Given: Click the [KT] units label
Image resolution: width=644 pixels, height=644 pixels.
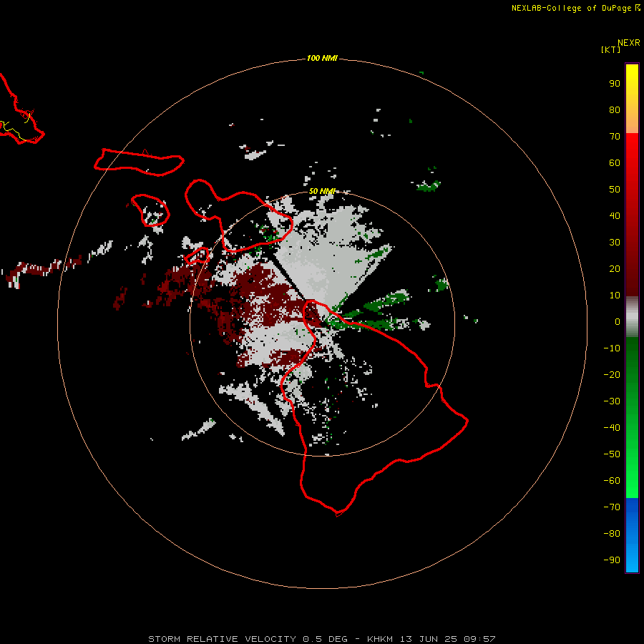Looking at the screenshot, I should [x=610, y=49].
